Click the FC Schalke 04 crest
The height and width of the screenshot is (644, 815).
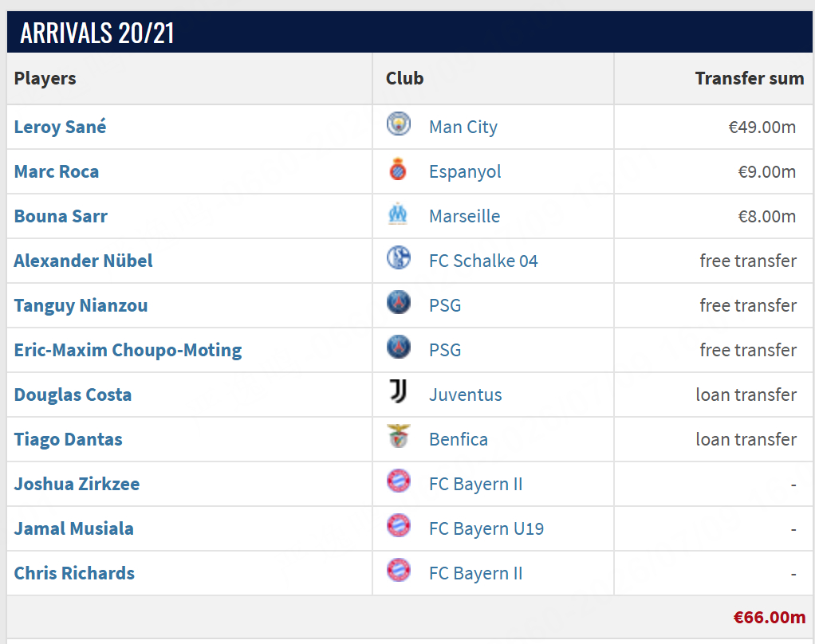[x=399, y=257]
